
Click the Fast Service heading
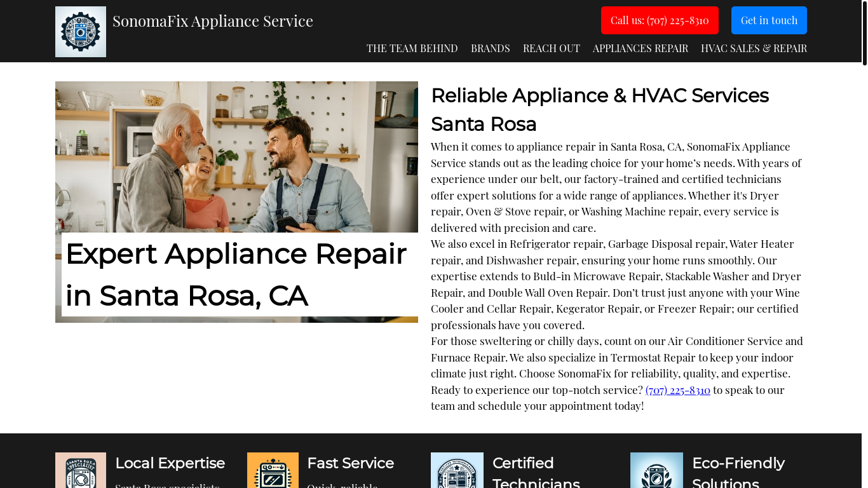pyautogui.click(x=351, y=463)
